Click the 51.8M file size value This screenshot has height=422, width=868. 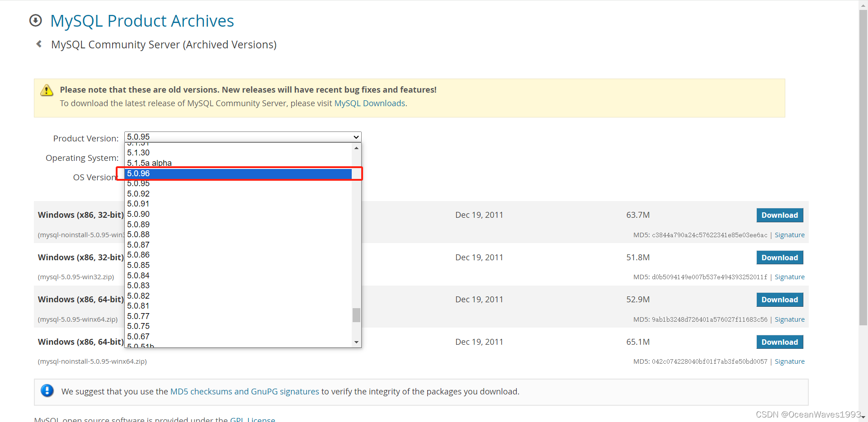coord(638,258)
